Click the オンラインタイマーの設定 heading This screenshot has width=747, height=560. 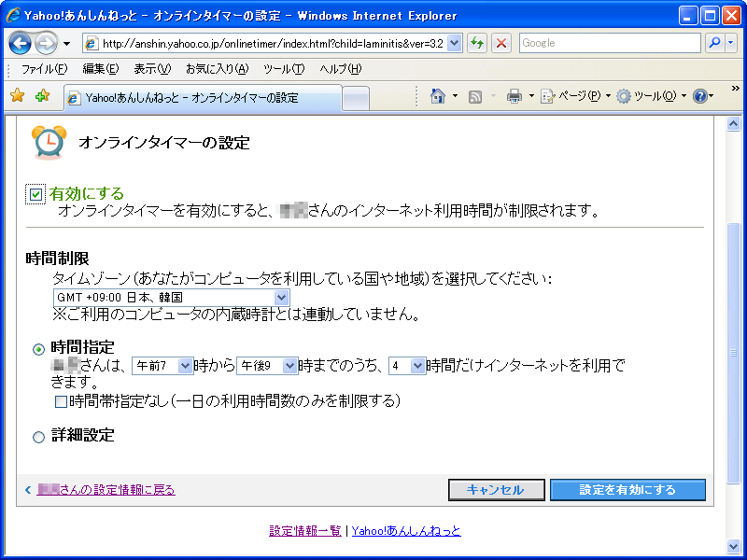coord(164,143)
